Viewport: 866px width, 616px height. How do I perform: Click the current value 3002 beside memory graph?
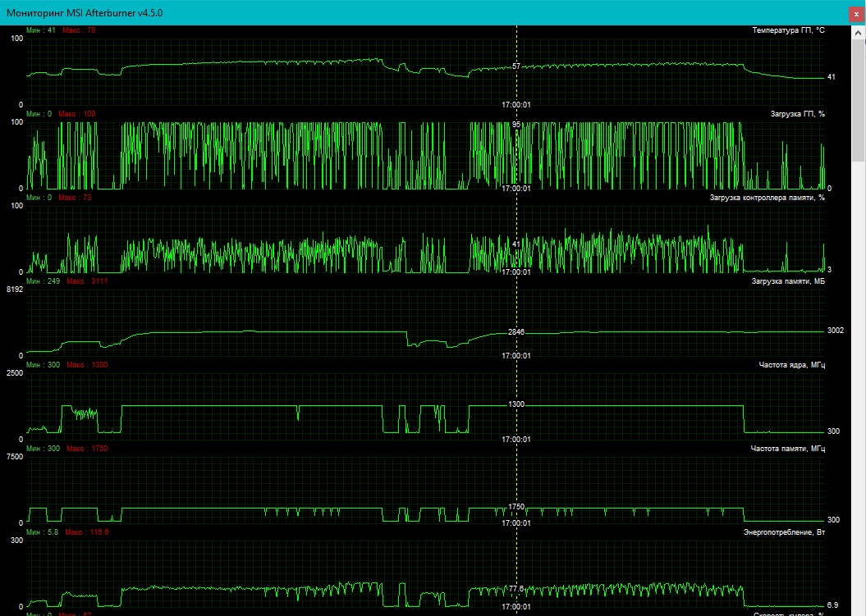[836, 331]
